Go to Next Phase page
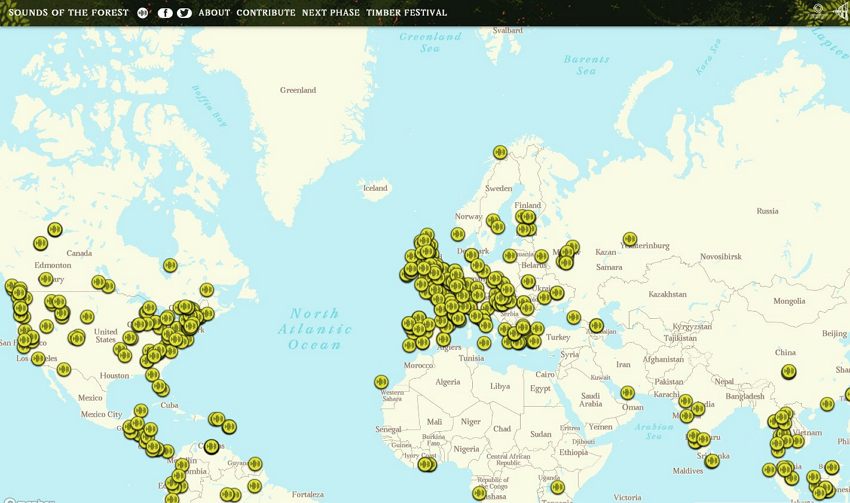850x503 pixels. tap(331, 12)
